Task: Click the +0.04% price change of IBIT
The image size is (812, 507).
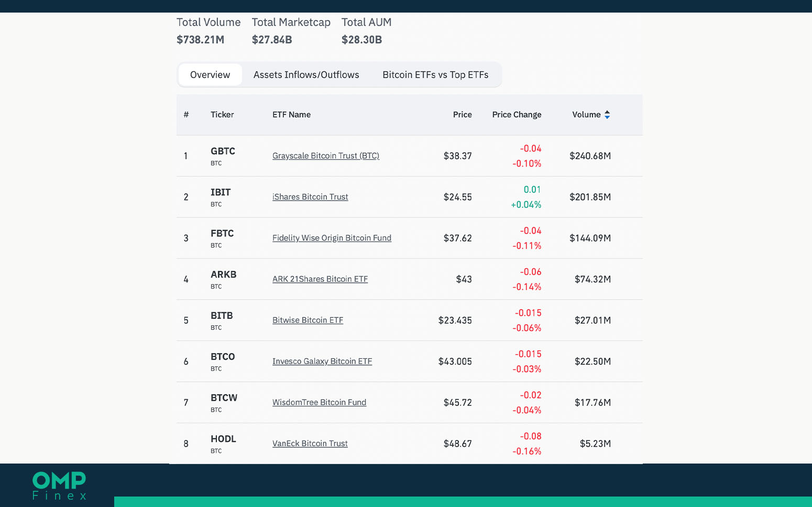Action: click(526, 205)
